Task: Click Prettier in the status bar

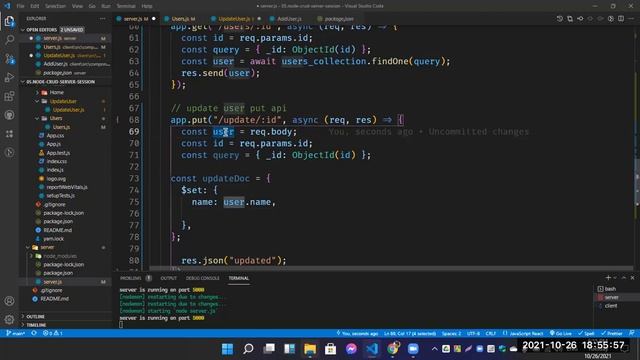Action: pyautogui.click(x=611, y=333)
